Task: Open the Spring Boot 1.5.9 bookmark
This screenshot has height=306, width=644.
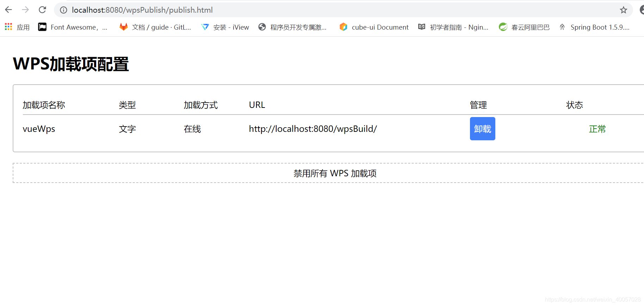Action: (x=600, y=27)
